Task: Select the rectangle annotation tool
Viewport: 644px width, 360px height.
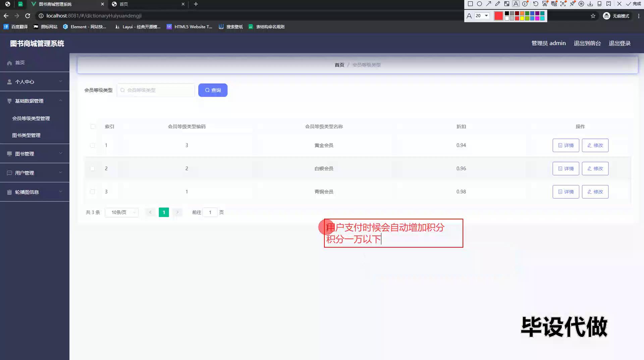Action: 470,4
